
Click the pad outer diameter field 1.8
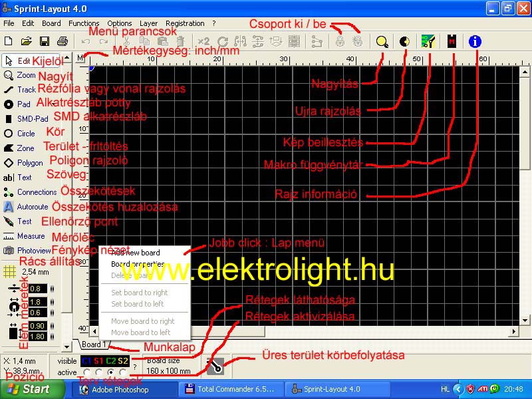38,302
